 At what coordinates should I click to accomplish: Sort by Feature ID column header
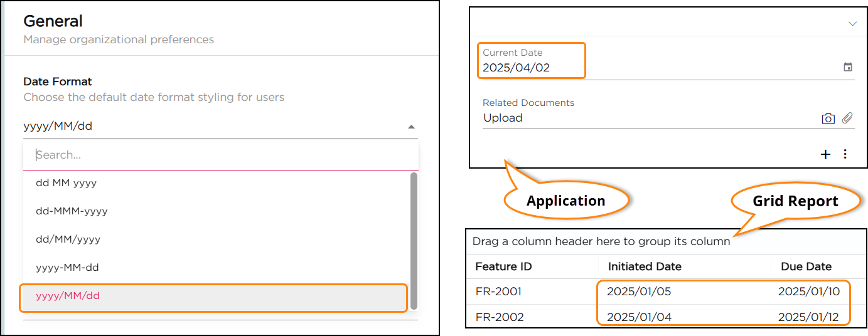tap(503, 266)
